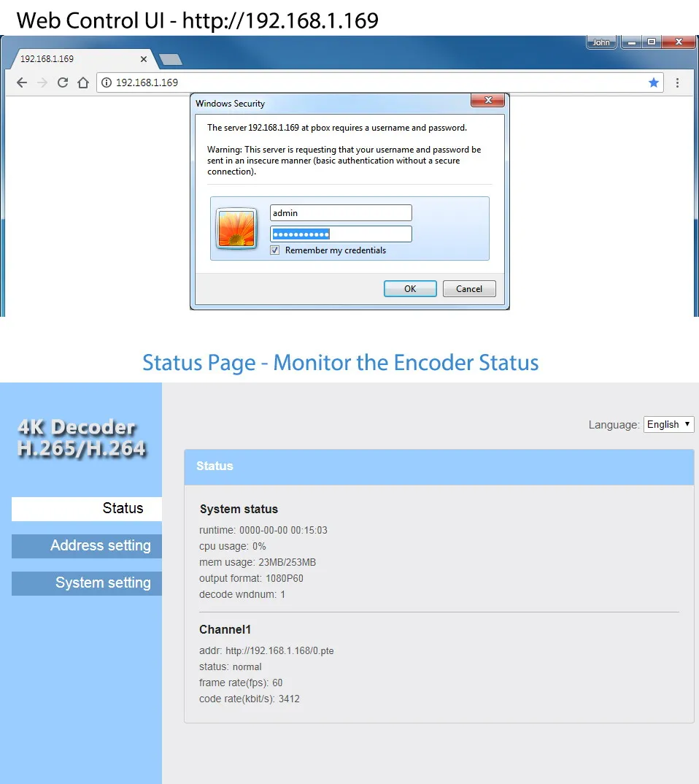
Task: Click the runtime 0000-00-00 00:15:03 line
Action: (263, 530)
